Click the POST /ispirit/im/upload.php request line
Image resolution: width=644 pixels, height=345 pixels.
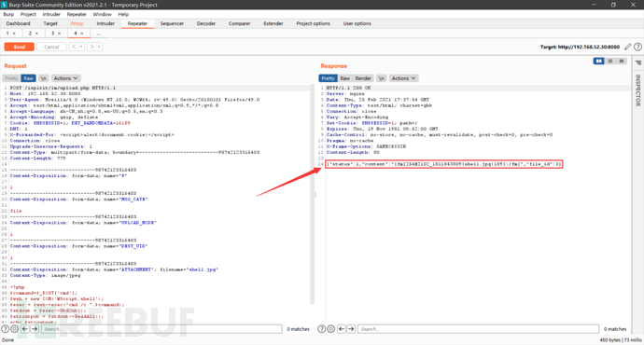pos(63,88)
